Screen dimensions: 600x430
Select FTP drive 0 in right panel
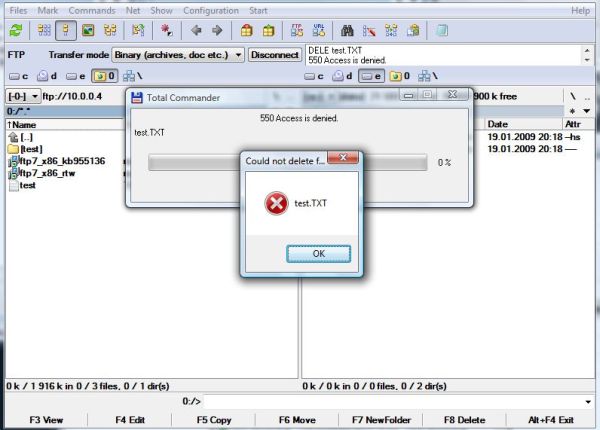click(399, 77)
